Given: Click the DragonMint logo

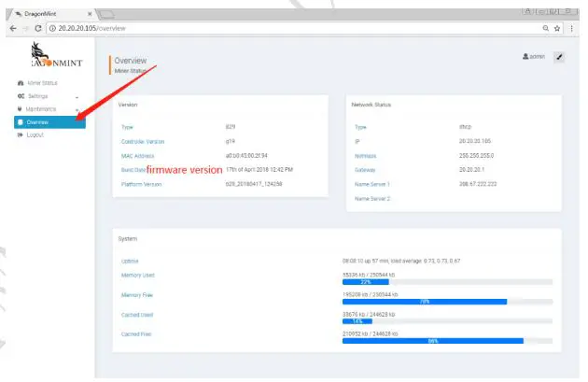Looking at the screenshot, I should pos(56,55).
